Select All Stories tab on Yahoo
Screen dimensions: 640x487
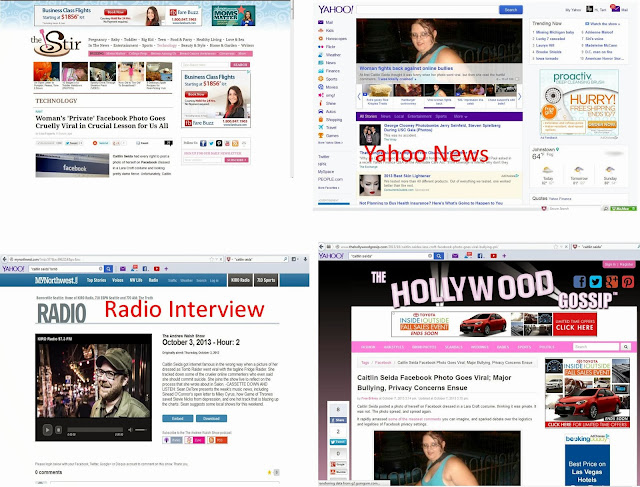coord(368,116)
